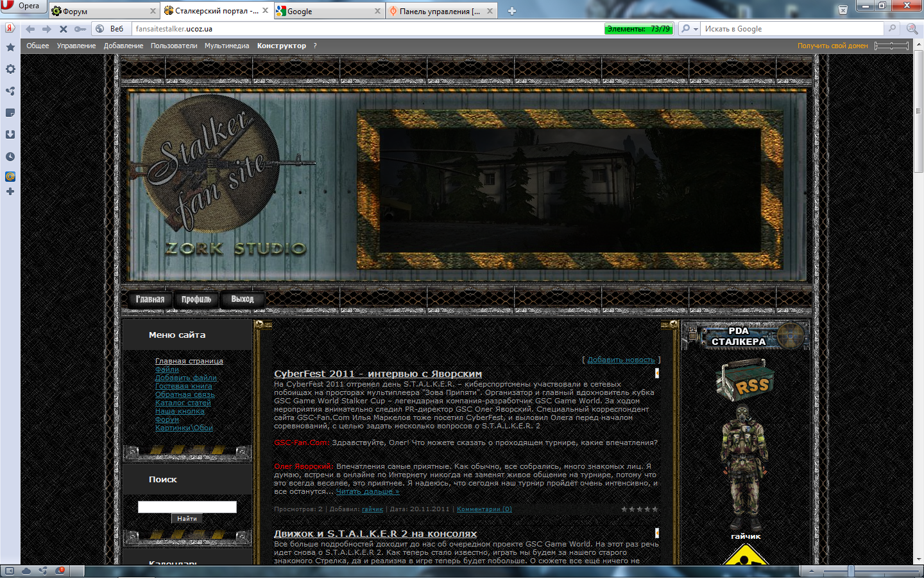Image resolution: width=924 pixels, height=578 pixels.
Task: Open the Добавление admin menu
Action: (x=124, y=46)
